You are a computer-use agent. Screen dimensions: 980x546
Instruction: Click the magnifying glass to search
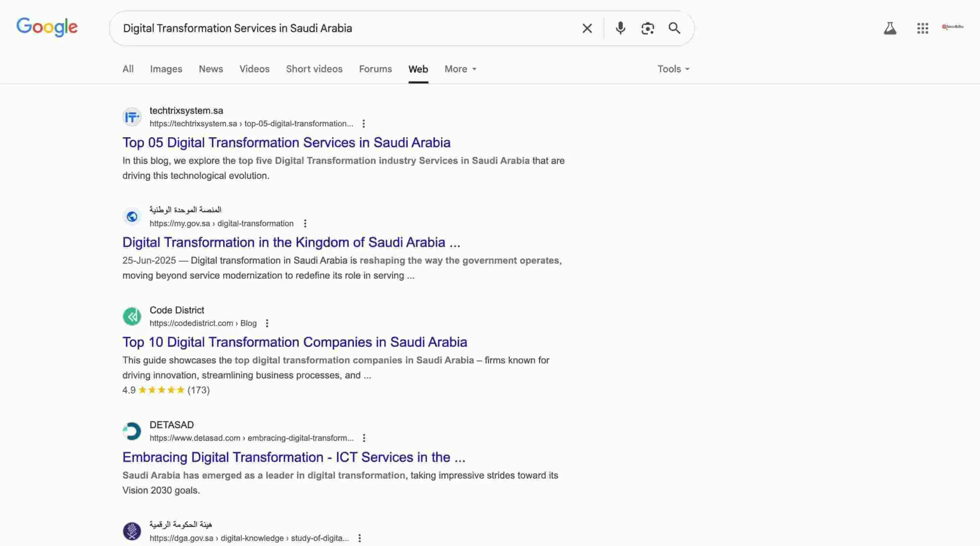(675, 28)
